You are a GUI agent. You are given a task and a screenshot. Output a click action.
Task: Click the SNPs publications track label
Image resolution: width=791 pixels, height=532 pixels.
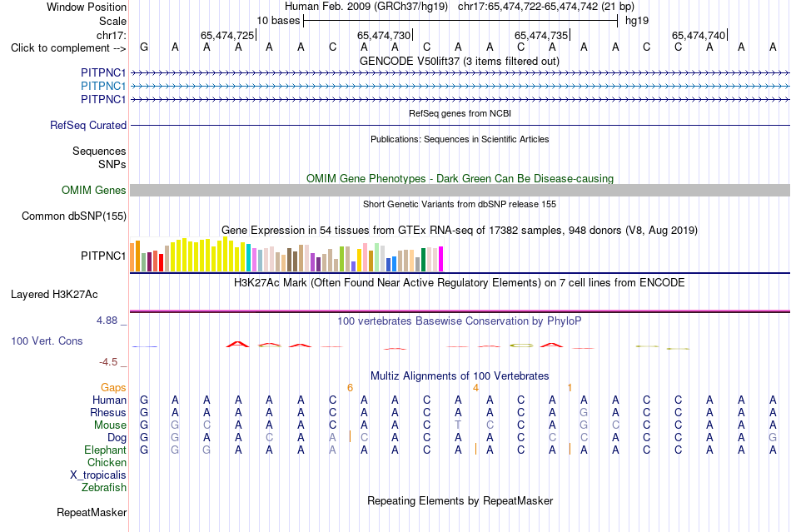tap(112, 164)
